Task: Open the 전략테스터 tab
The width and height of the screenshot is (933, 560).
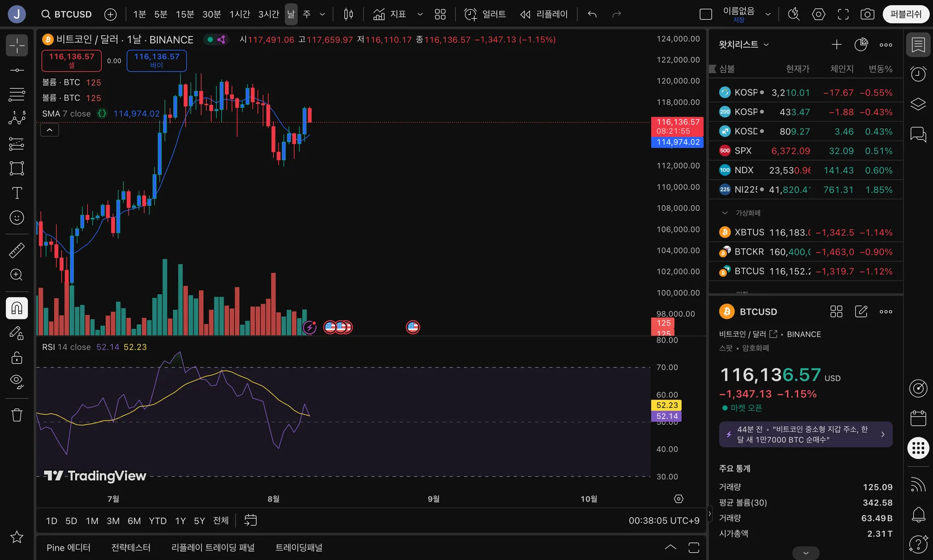Action: [x=131, y=548]
